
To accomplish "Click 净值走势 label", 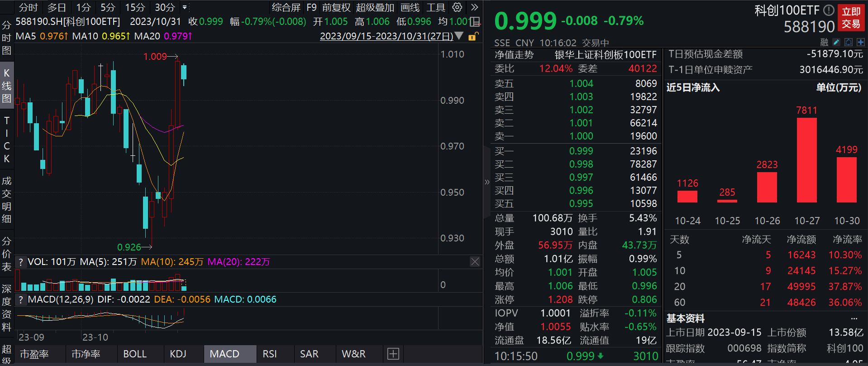I will click(x=514, y=55).
